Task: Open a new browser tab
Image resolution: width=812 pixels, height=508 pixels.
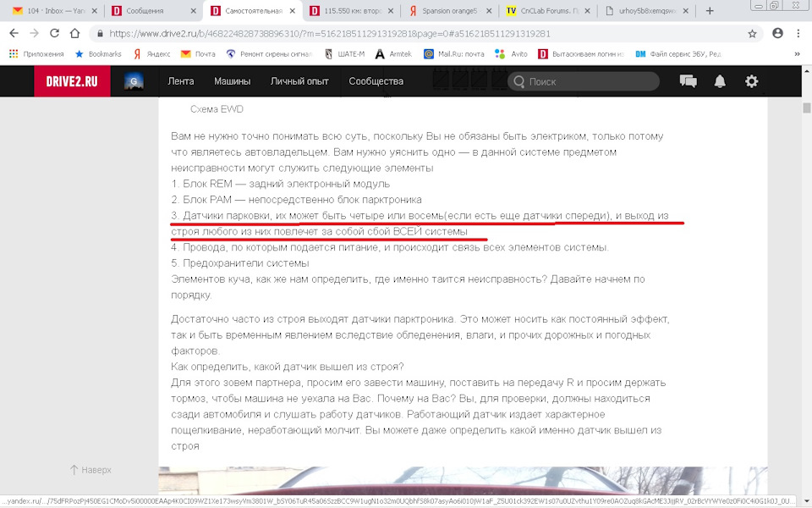Action: pos(709,11)
